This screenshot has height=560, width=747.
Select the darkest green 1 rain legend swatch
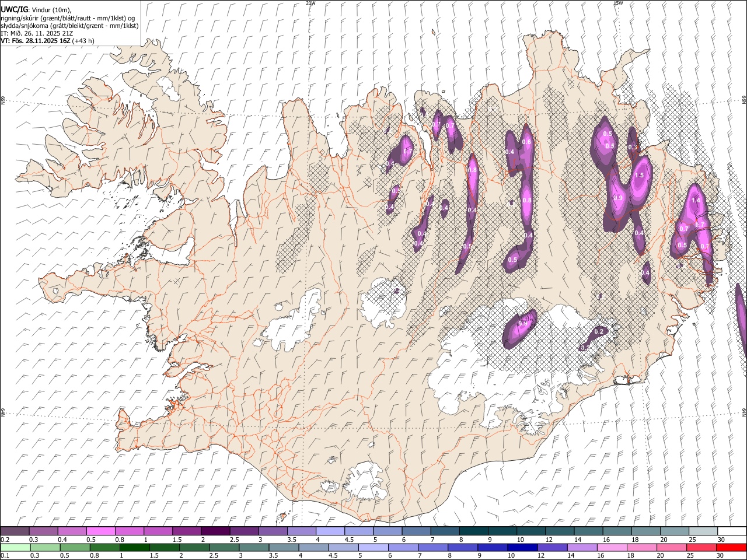[x=134, y=547]
